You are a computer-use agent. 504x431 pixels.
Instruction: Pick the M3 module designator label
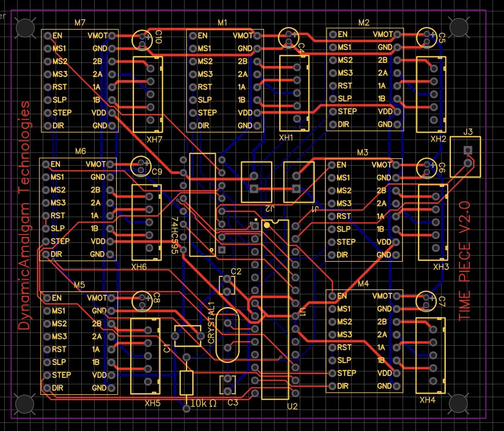click(363, 153)
